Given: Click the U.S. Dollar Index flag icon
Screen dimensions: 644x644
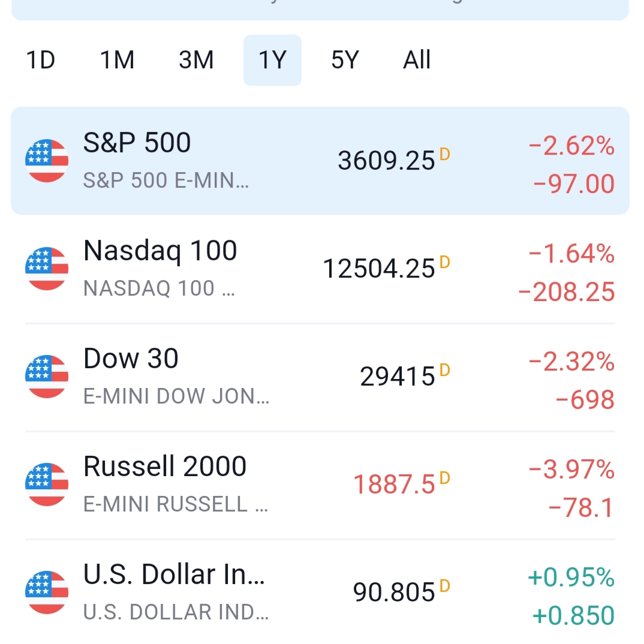Looking at the screenshot, I should [x=47, y=592].
